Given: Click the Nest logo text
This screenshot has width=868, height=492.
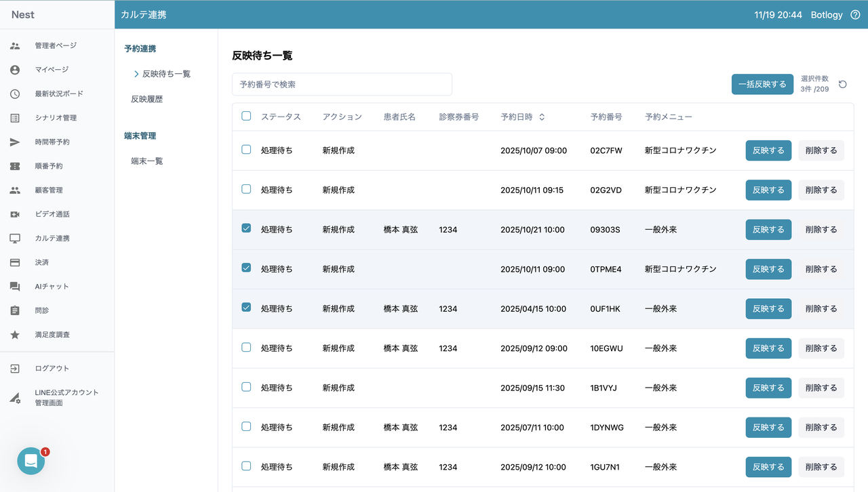Looking at the screenshot, I should 23,15.
